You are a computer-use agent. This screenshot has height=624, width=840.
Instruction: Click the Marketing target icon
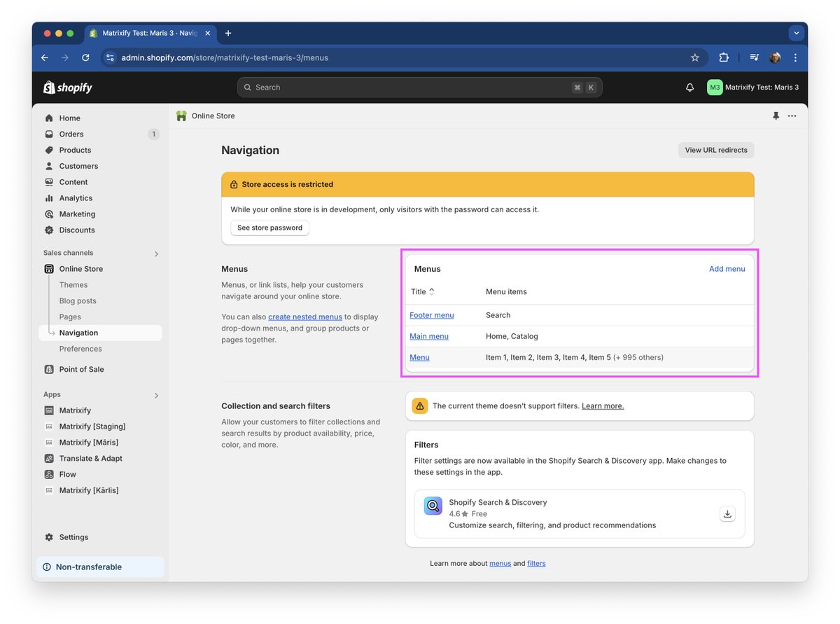(49, 214)
